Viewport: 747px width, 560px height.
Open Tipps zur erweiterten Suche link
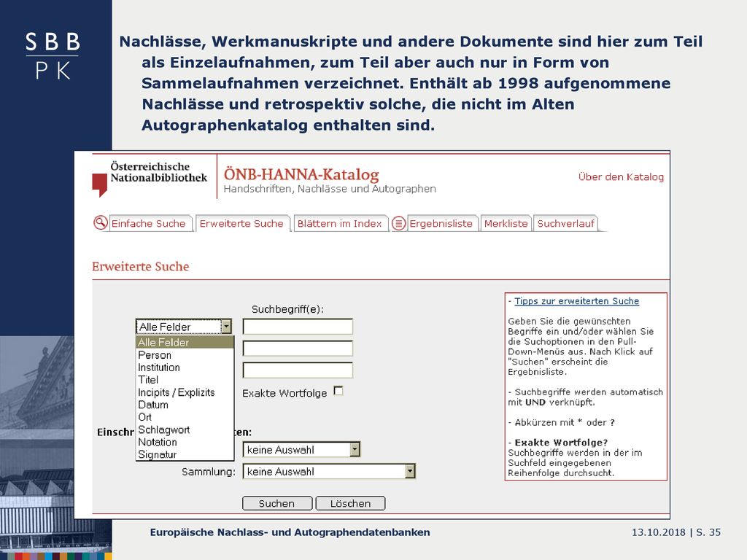(x=576, y=301)
